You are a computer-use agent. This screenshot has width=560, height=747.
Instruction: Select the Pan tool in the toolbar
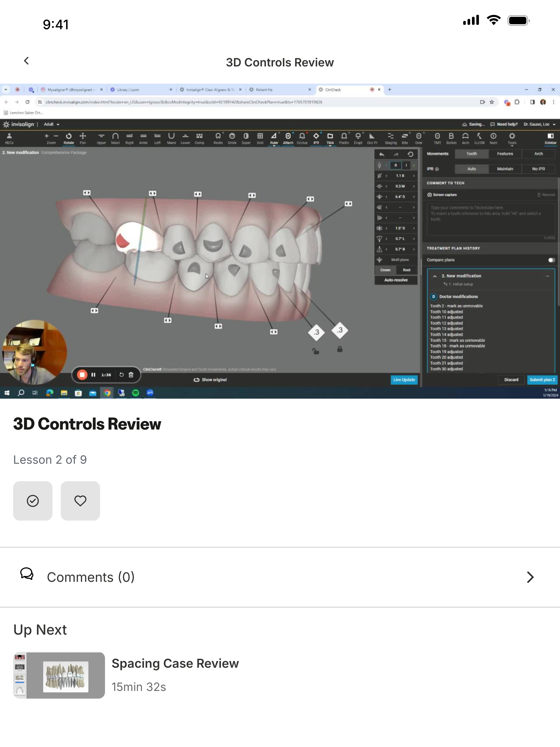[83, 138]
